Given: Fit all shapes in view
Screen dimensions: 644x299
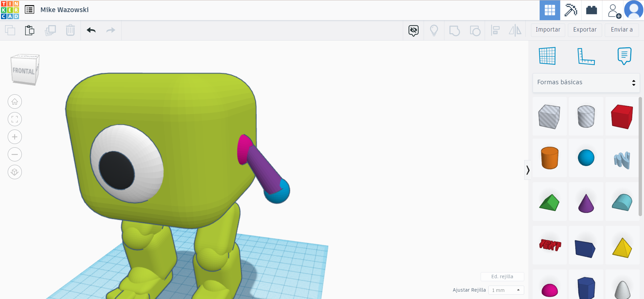Looking at the screenshot, I should click(15, 119).
